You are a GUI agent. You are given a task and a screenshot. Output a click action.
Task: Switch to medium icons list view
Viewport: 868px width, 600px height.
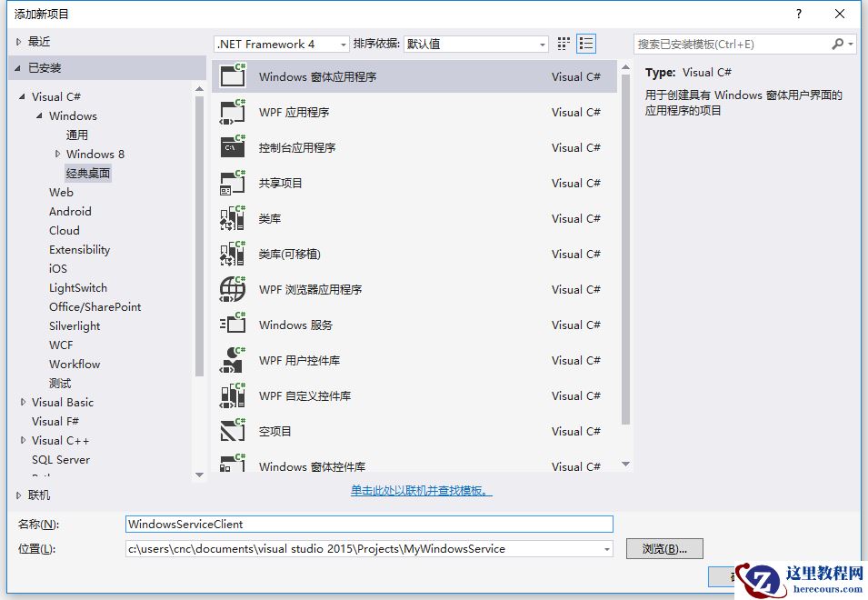(586, 44)
